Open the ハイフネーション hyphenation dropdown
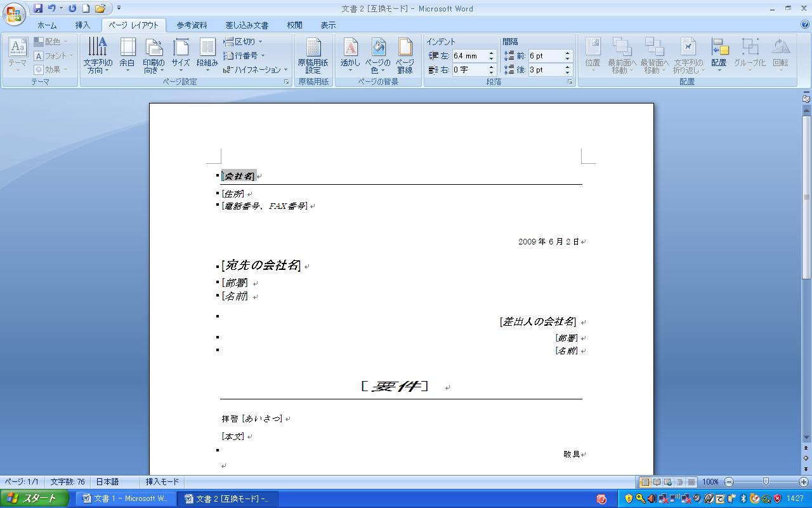Image resolution: width=812 pixels, height=508 pixels. click(256, 70)
